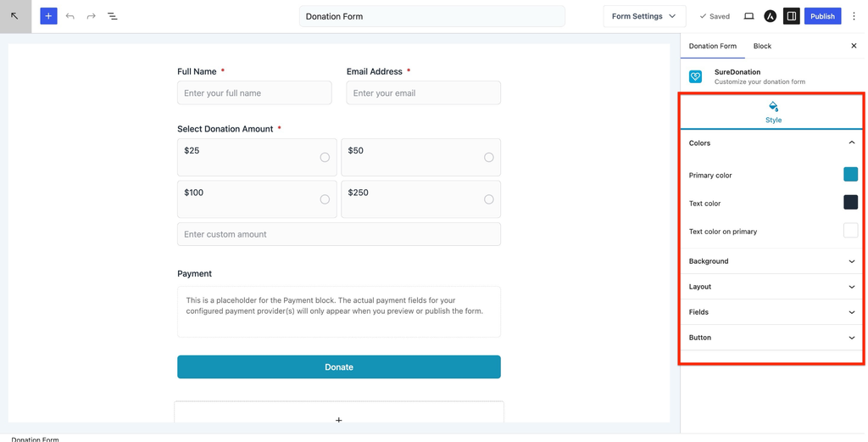Click the Email Address field label

pos(374,71)
